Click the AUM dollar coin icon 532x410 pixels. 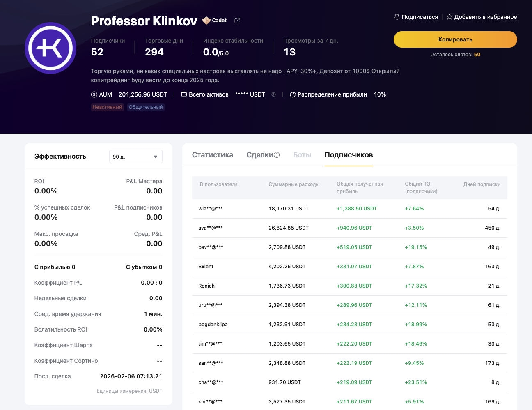(x=94, y=94)
